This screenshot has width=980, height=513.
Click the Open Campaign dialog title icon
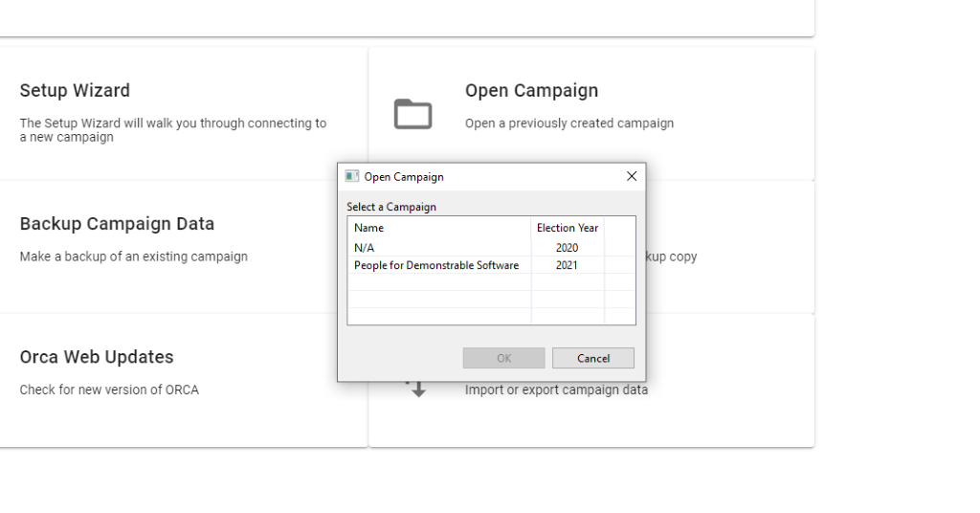coord(352,177)
